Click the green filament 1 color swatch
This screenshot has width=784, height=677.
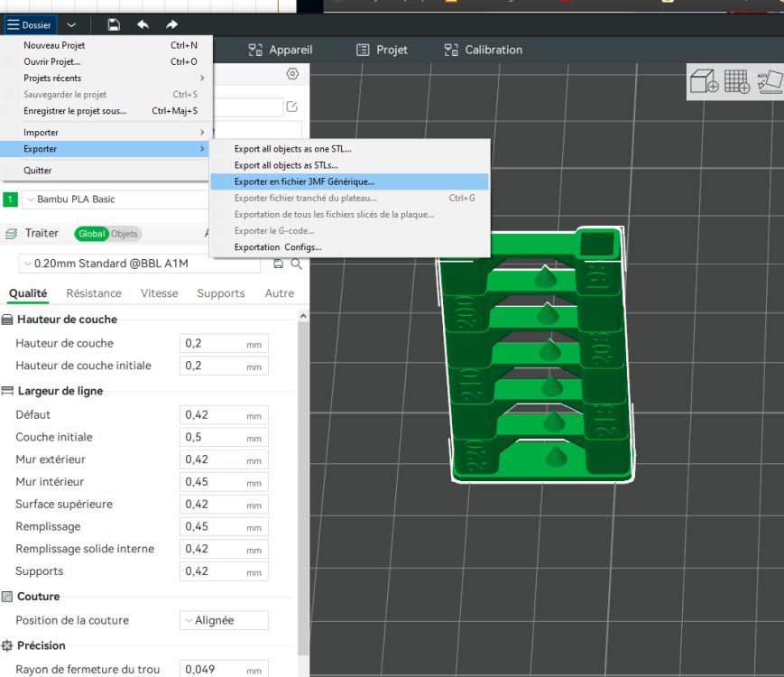[x=10, y=199]
